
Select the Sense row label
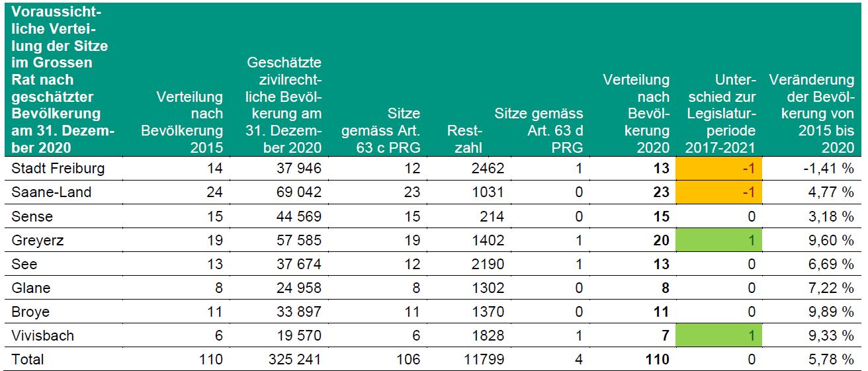32,216
